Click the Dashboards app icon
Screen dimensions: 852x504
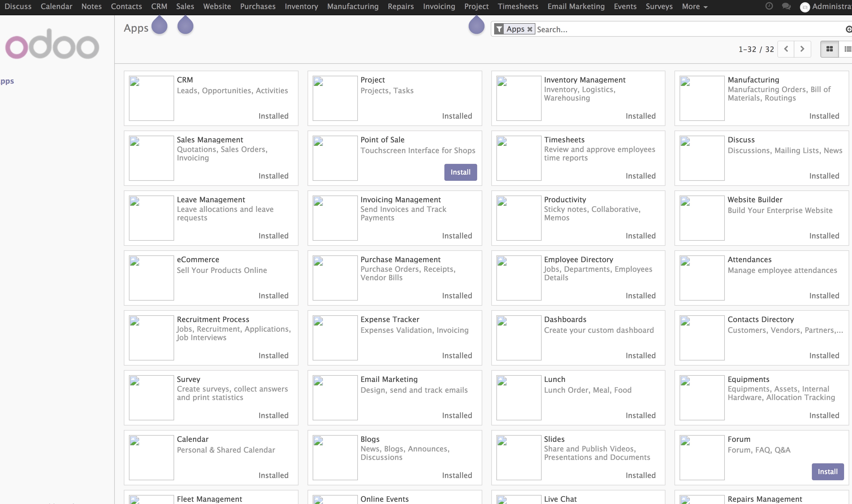519,338
